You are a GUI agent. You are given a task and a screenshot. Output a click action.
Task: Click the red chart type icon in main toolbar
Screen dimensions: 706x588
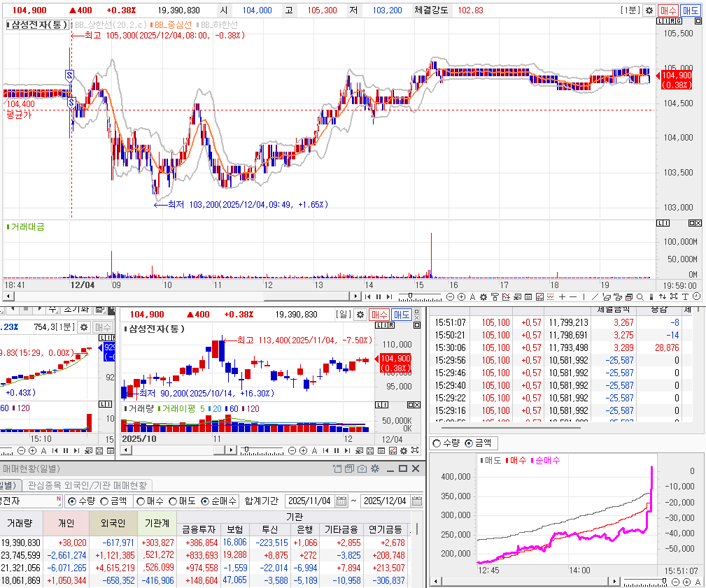click(x=539, y=296)
